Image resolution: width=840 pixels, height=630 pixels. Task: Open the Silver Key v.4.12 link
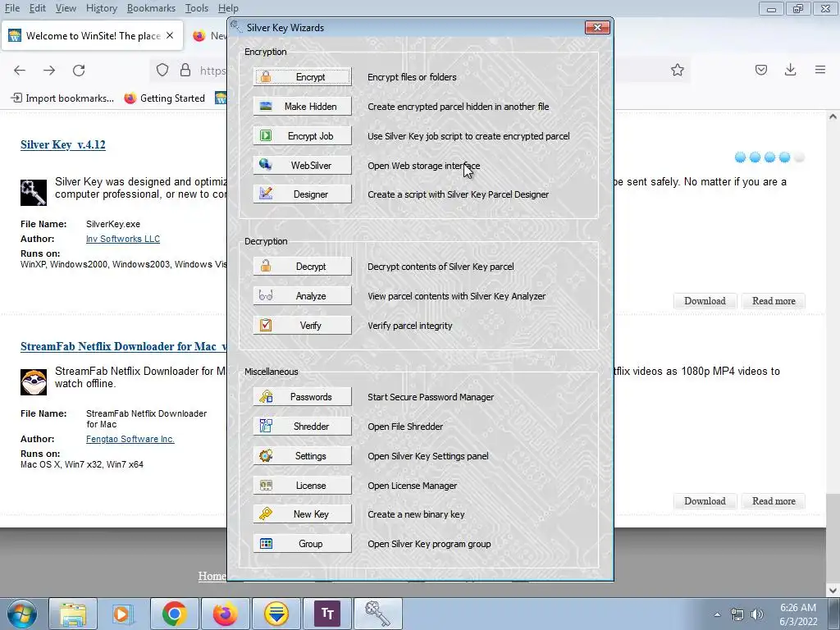point(63,144)
